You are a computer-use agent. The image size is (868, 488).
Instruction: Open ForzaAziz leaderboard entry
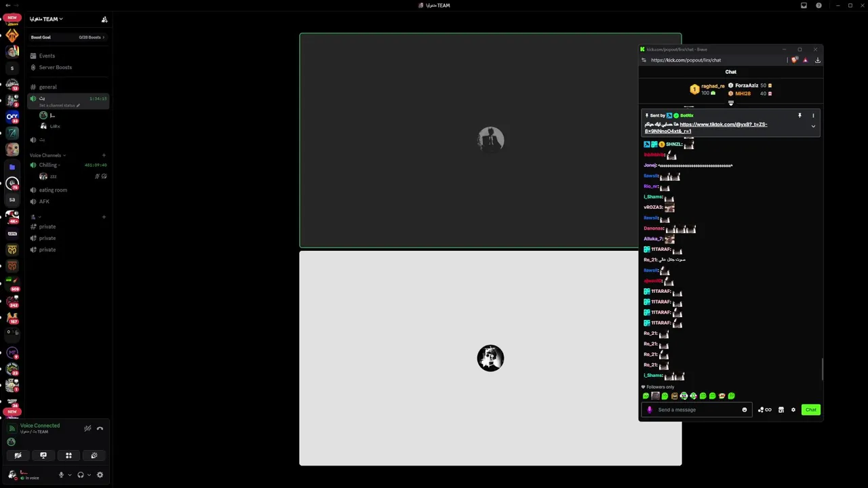(750, 85)
